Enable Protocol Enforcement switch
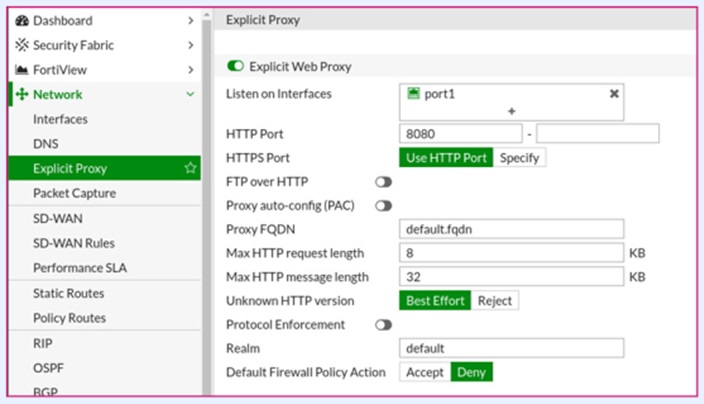The width and height of the screenshot is (704, 404). [x=383, y=325]
